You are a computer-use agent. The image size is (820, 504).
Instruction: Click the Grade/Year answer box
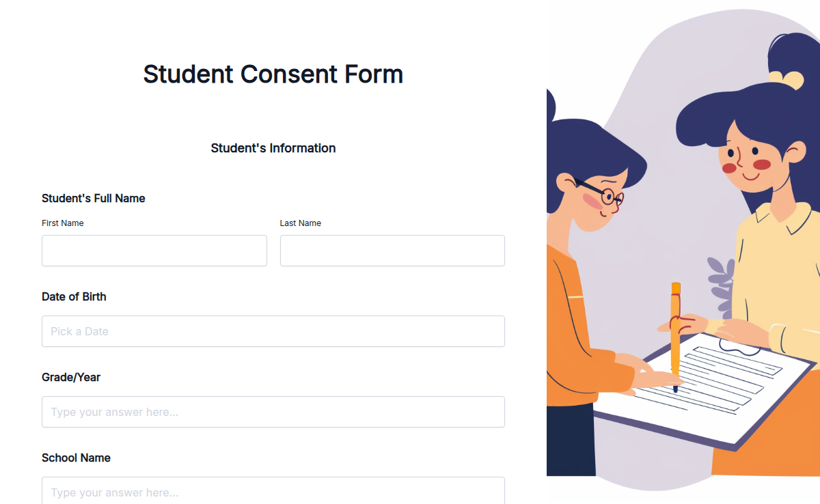[273, 412]
